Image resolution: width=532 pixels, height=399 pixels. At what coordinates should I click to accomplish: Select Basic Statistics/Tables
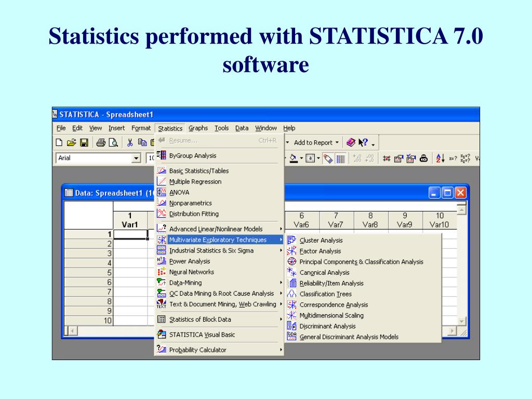click(x=219, y=170)
